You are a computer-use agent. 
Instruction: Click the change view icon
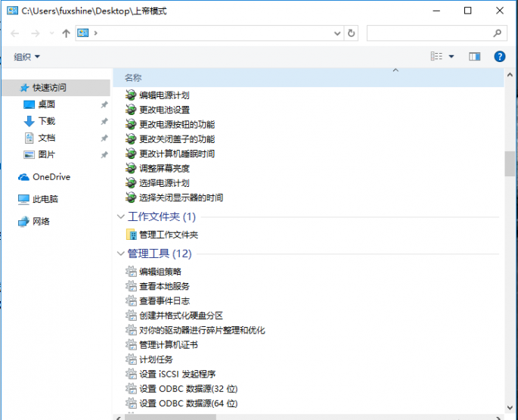tap(436, 56)
